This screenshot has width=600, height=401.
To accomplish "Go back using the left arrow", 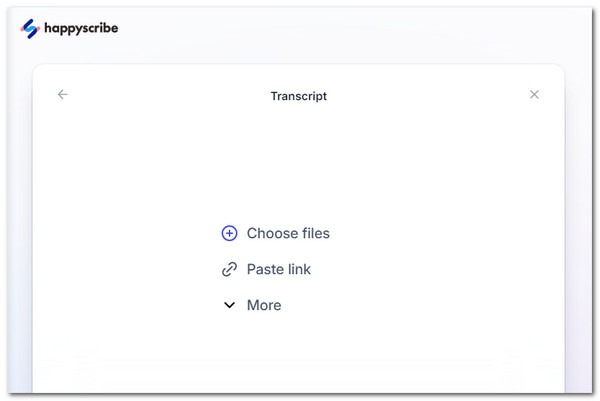I will [x=62, y=94].
